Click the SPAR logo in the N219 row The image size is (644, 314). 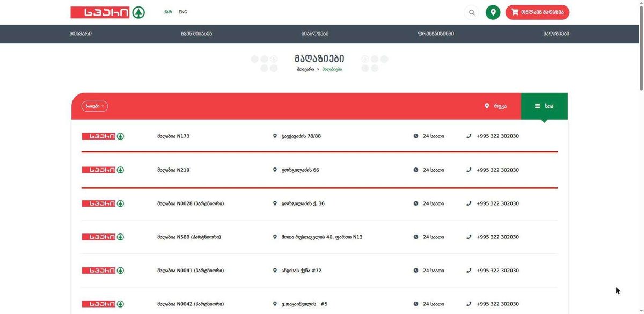point(103,170)
